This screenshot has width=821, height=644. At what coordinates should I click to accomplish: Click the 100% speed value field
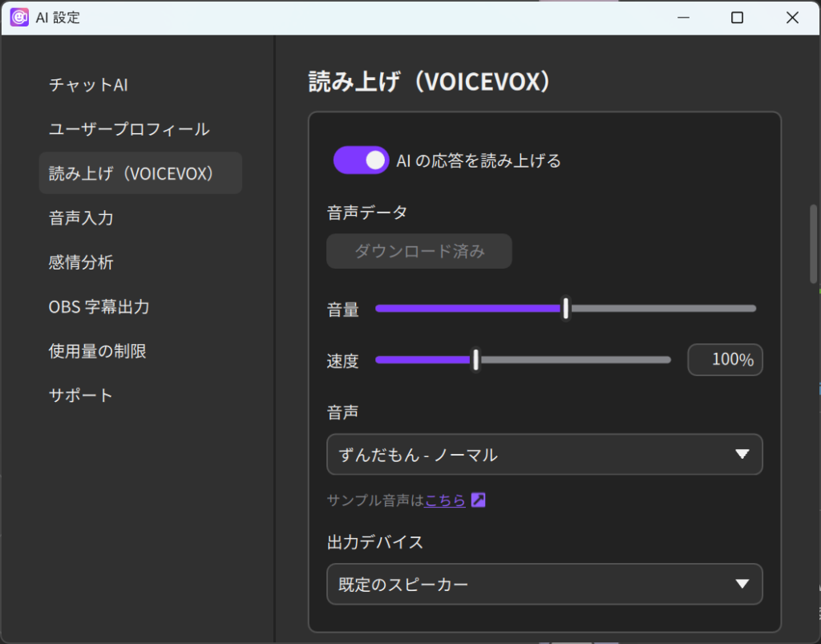725,360
